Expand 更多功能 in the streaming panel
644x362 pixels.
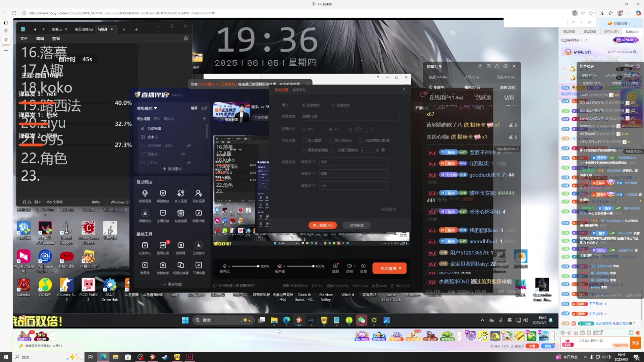point(172,284)
